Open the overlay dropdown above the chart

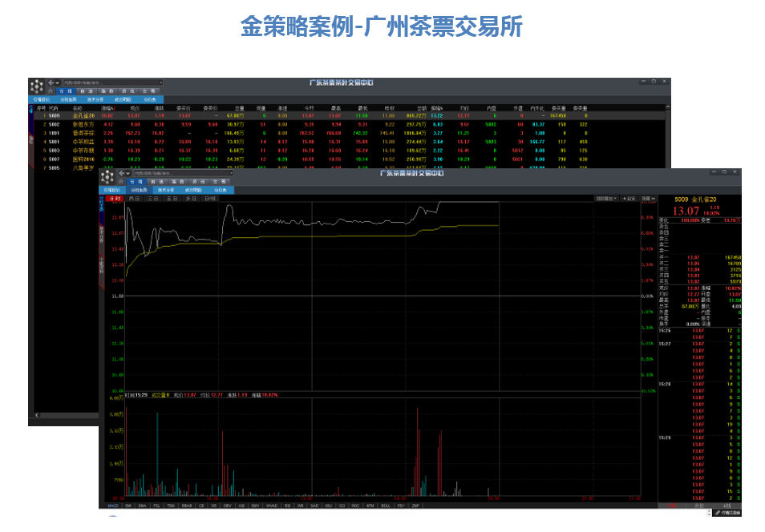tap(606, 199)
